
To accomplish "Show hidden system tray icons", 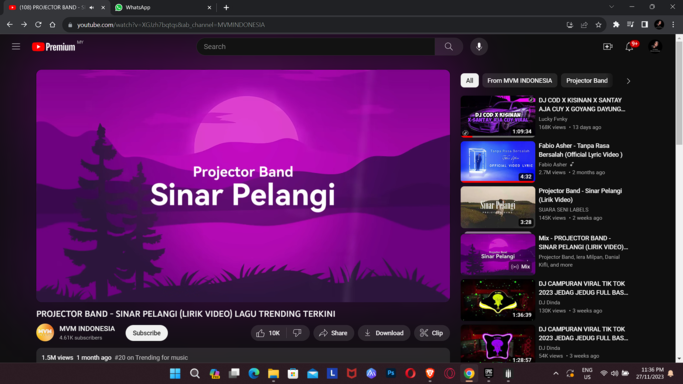I will [556, 374].
